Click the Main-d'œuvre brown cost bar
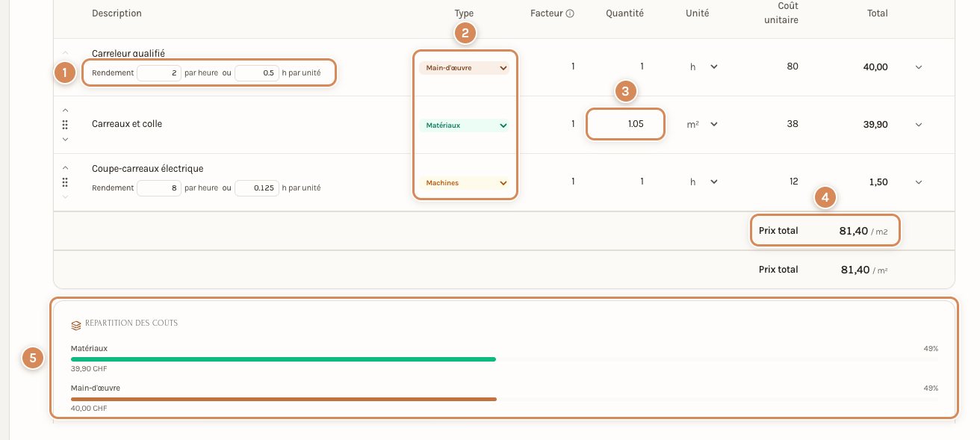 coord(284,399)
